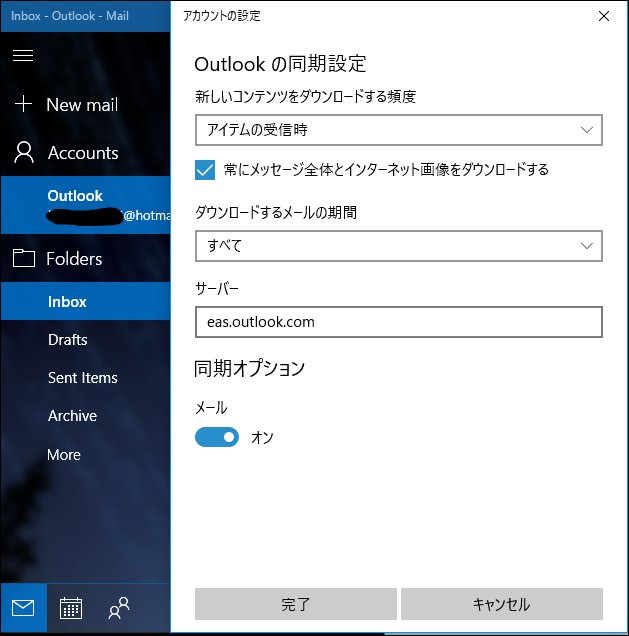Click the folder icon beside Folders
The image size is (629, 636).
click(x=24, y=258)
